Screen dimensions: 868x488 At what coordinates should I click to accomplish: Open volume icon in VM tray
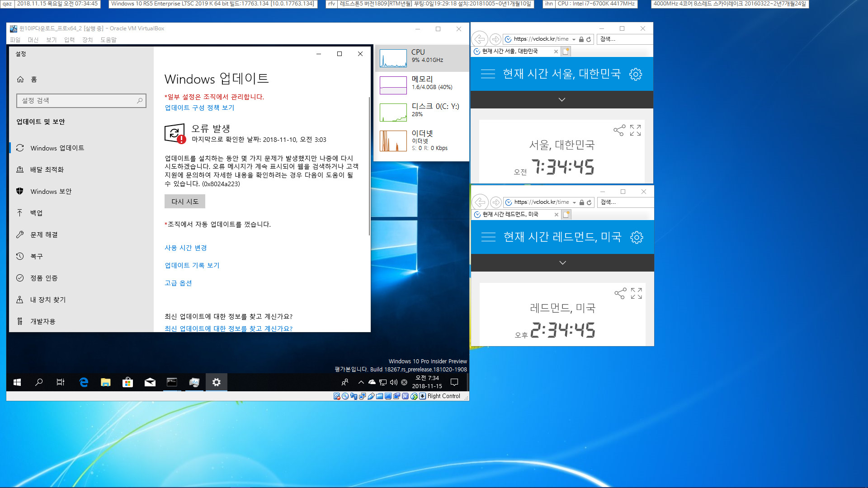pyautogui.click(x=394, y=382)
